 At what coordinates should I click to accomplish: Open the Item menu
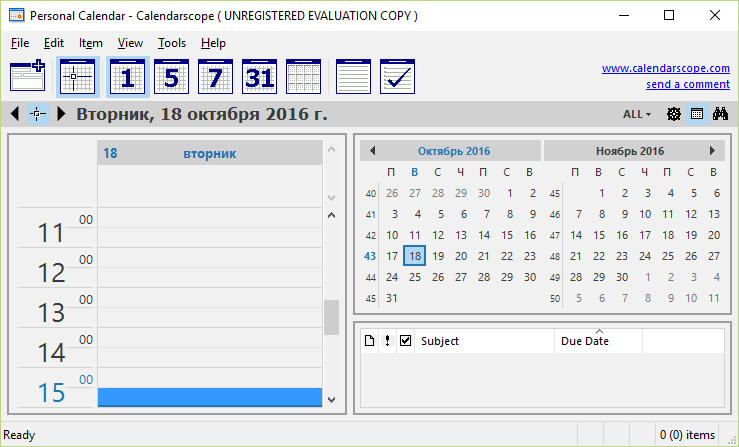[91, 43]
